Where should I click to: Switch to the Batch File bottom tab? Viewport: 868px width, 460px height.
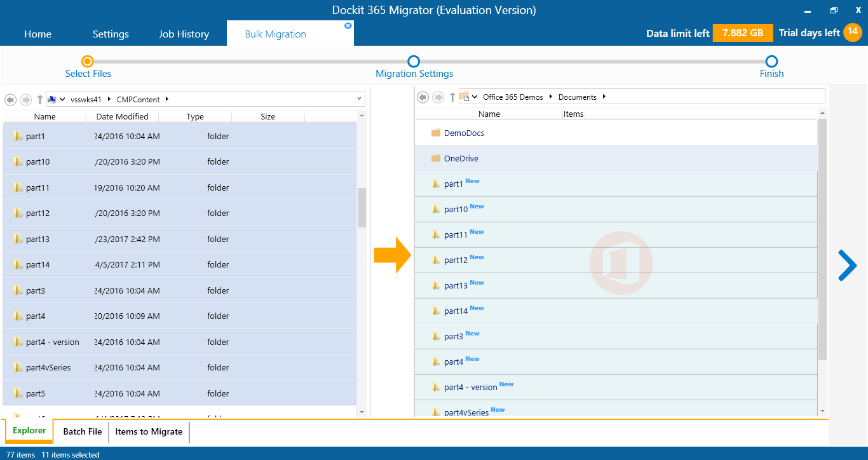[x=83, y=431]
